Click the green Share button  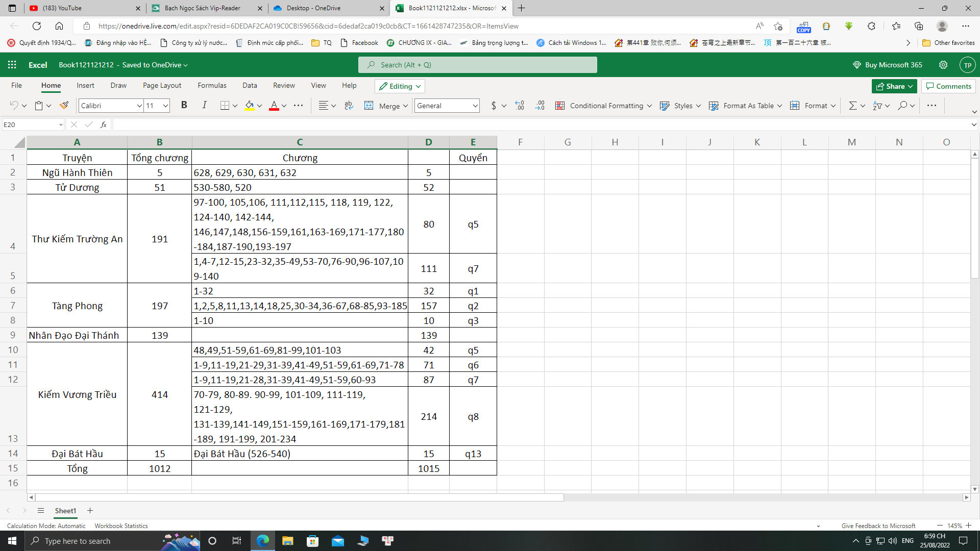click(x=894, y=86)
